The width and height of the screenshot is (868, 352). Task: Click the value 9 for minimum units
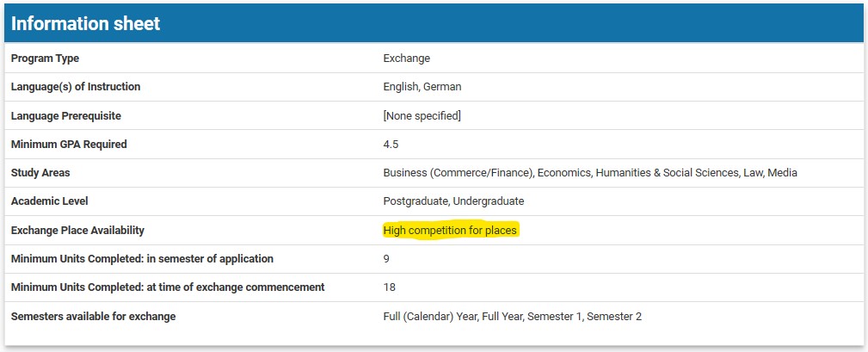pos(386,259)
